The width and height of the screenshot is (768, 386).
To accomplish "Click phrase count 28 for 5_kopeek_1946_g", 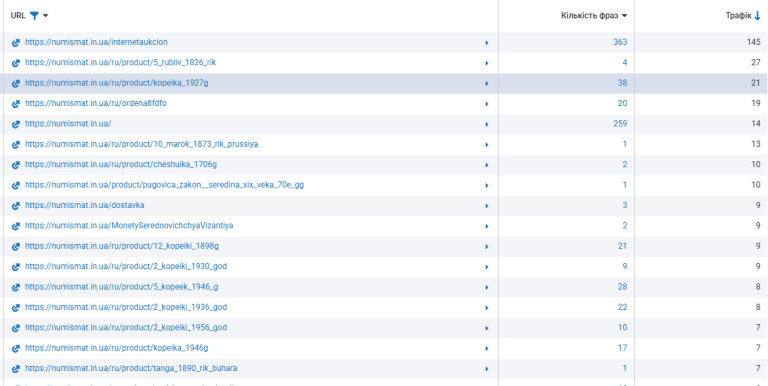I will click(x=623, y=287).
